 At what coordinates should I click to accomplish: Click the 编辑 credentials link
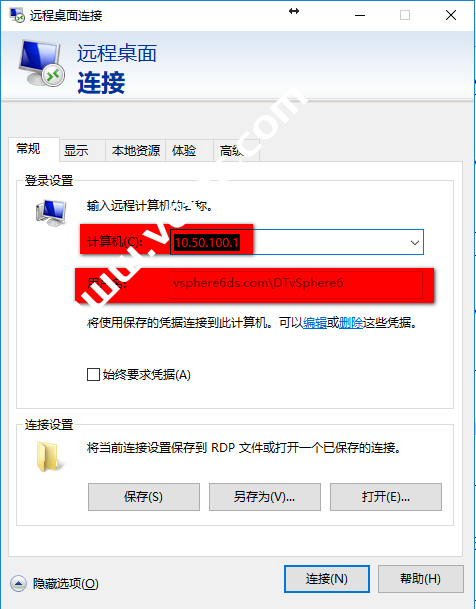[314, 323]
